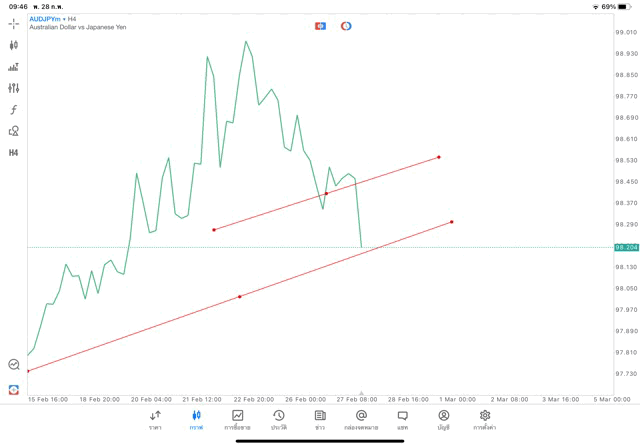Select upper trendline's right endpoint handle
Viewport: 640px width, 447px height.
439,157
